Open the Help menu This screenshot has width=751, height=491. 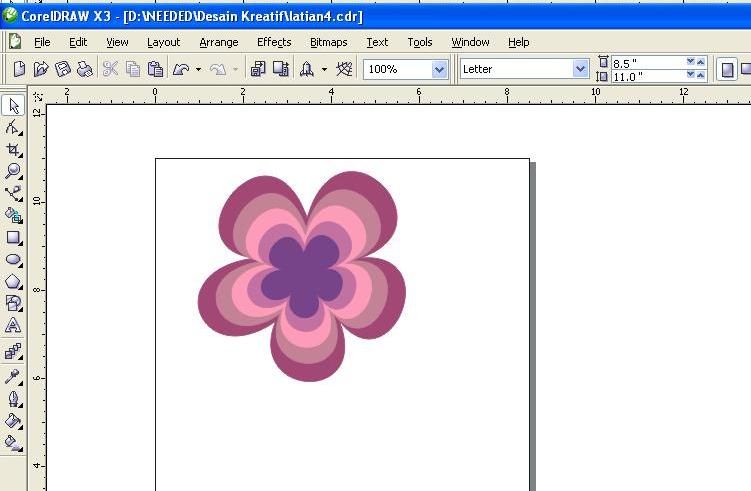click(x=518, y=42)
